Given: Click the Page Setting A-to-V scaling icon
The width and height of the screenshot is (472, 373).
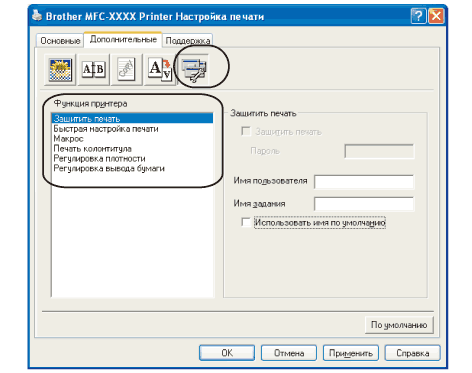Looking at the screenshot, I should click(x=160, y=70).
